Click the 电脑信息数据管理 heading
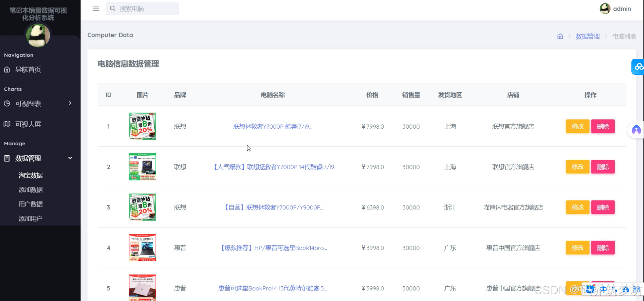The image size is (644, 301). [x=128, y=64]
